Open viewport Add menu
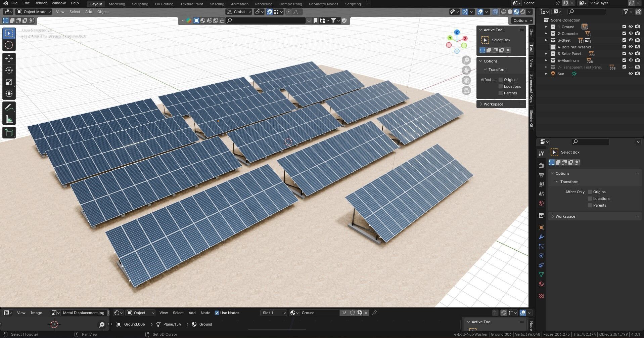Screen dimensions: 644x338 [x=89, y=12]
